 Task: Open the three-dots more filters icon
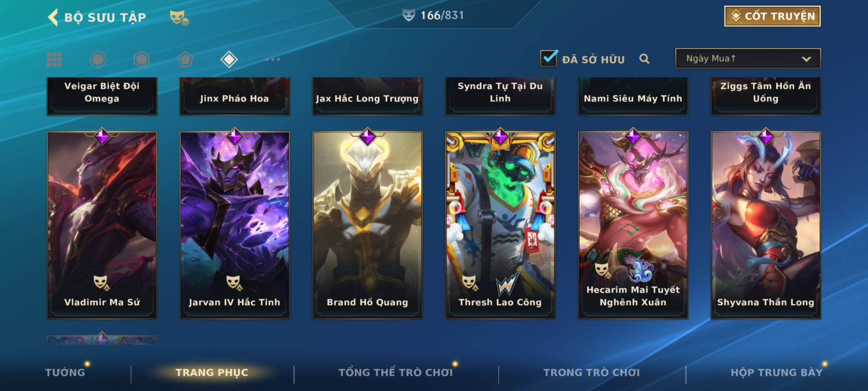click(x=273, y=59)
